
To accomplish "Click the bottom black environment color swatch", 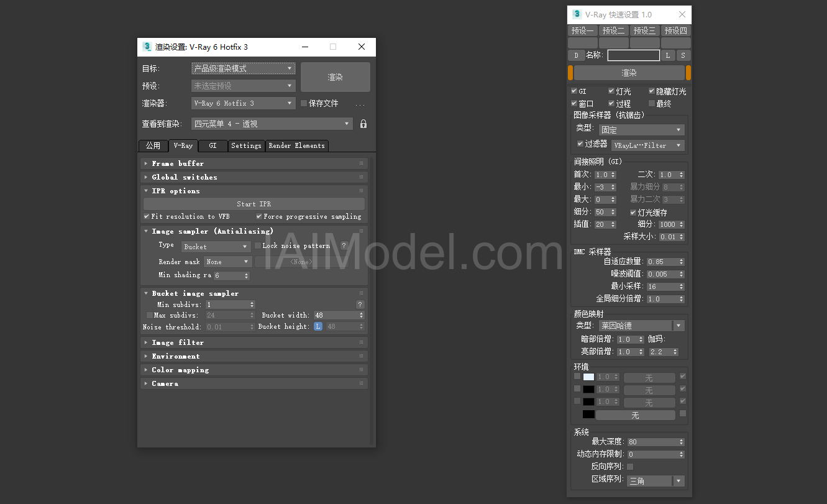I will coord(588,415).
